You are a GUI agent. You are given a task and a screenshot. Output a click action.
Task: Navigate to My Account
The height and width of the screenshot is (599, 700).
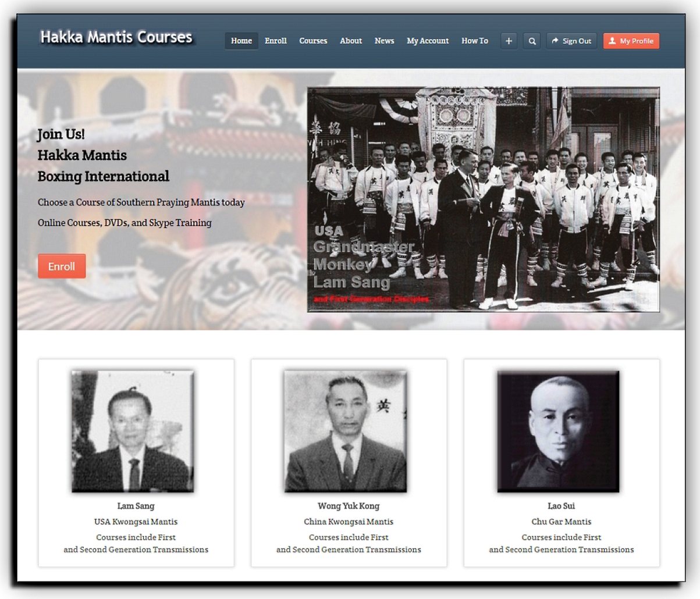428,41
